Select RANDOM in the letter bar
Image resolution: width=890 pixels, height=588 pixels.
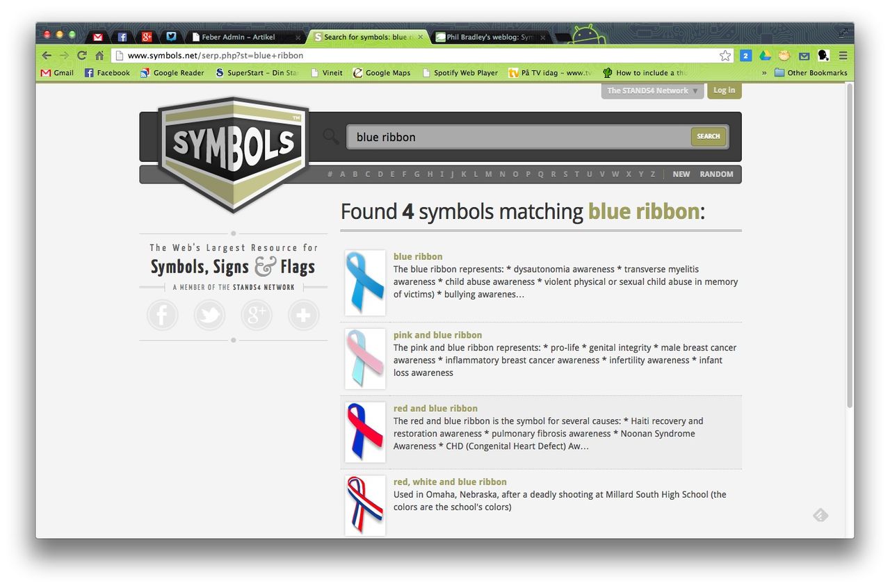[716, 174]
